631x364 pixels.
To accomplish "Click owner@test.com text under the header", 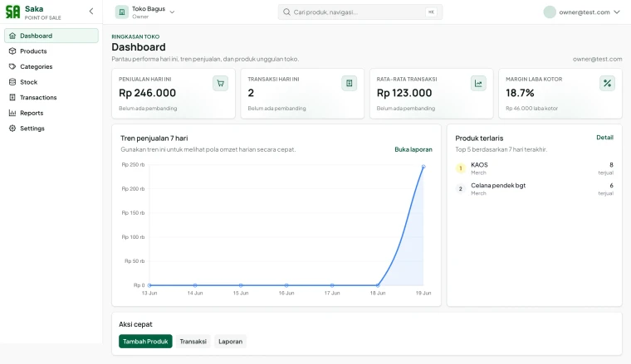I will (x=597, y=59).
